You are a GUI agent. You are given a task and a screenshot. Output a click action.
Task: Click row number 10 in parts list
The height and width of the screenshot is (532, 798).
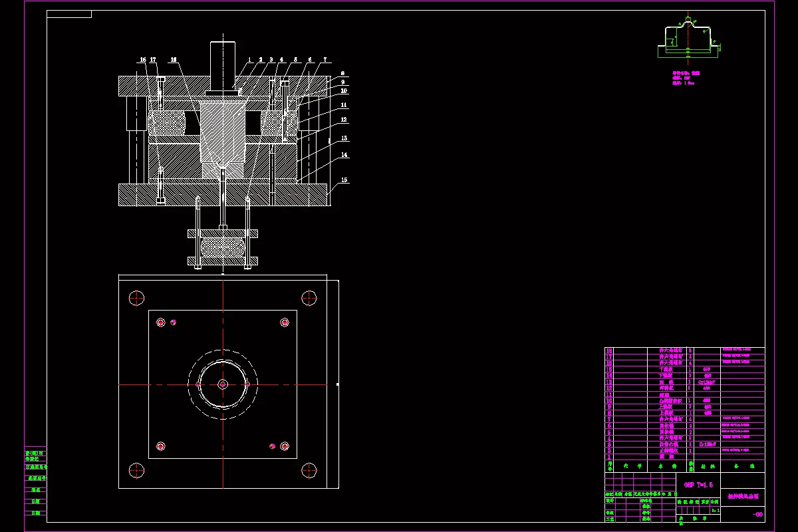pos(685,400)
